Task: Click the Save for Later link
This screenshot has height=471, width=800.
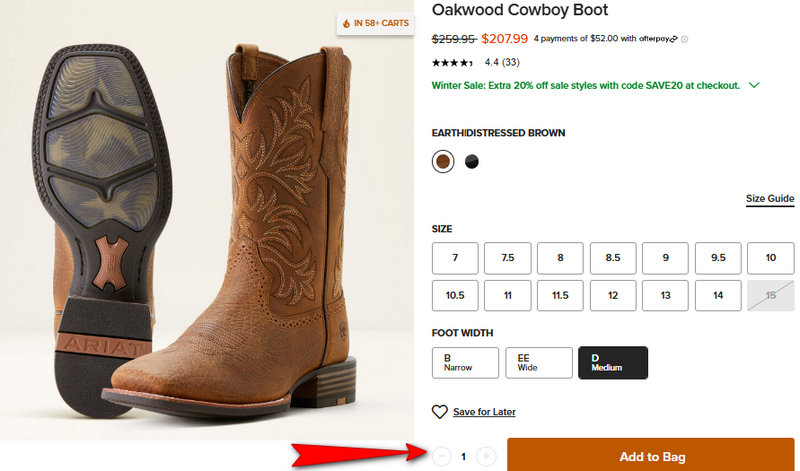Action: point(484,412)
